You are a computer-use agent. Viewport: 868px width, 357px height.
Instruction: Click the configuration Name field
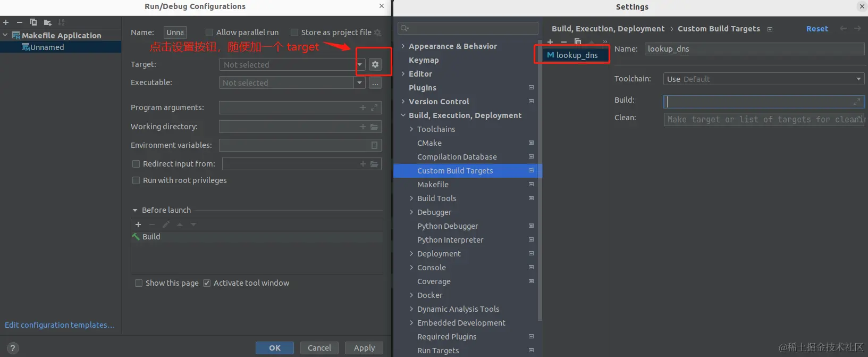click(x=175, y=32)
